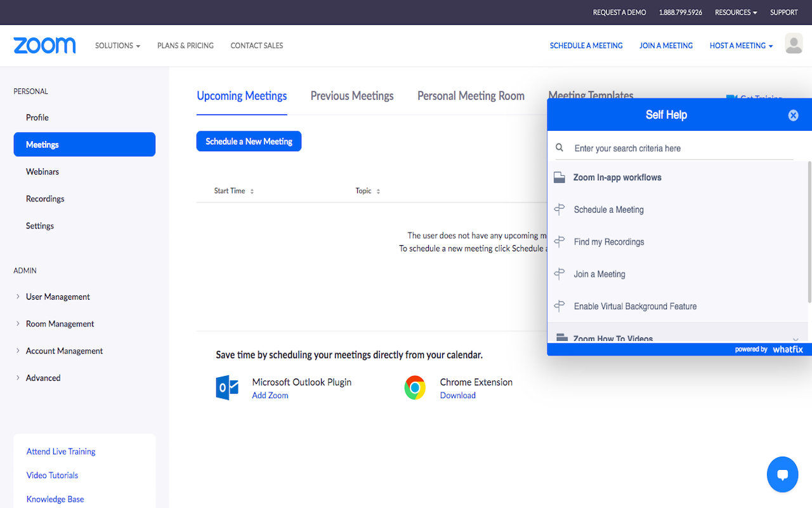Switch to the Upcoming Meetings tab
The width and height of the screenshot is (812, 508).
[x=242, y=96]
